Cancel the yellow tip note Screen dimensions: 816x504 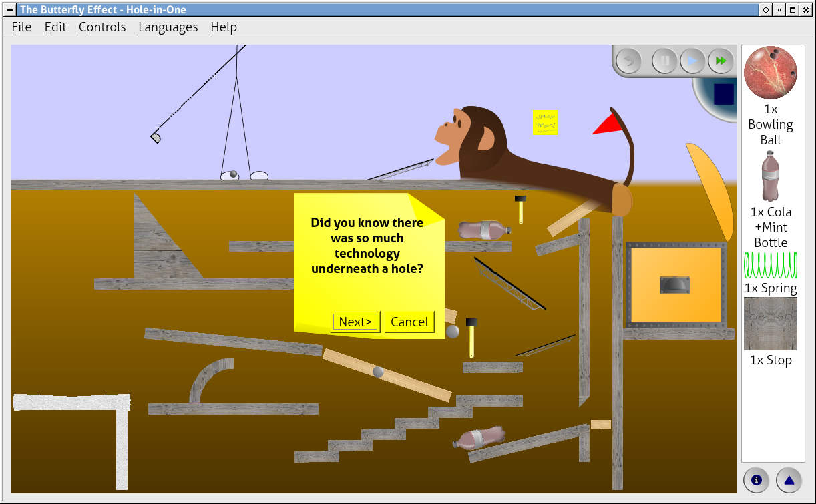click(409, 322)
